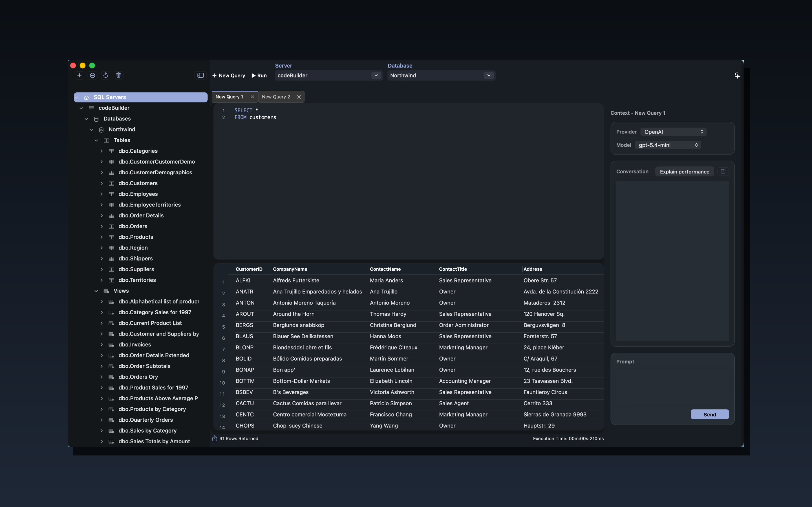Open the Model dropdown showing gpt-5.4-mini
Image resolution: width=812 pixels, height=507 pixels.
667,145
